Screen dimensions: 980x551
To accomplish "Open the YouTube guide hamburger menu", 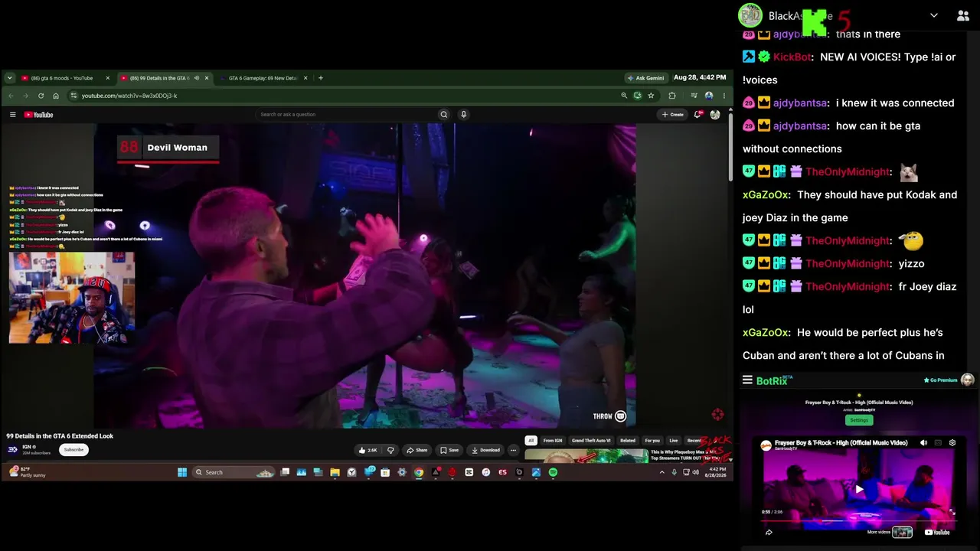I will click(x=13, y=115).
